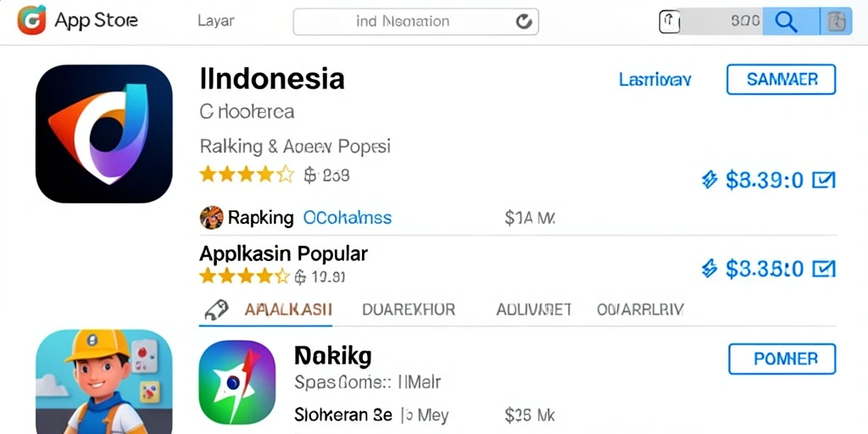Open the Indonesia app's swirl icon

[x=104, y=133]
